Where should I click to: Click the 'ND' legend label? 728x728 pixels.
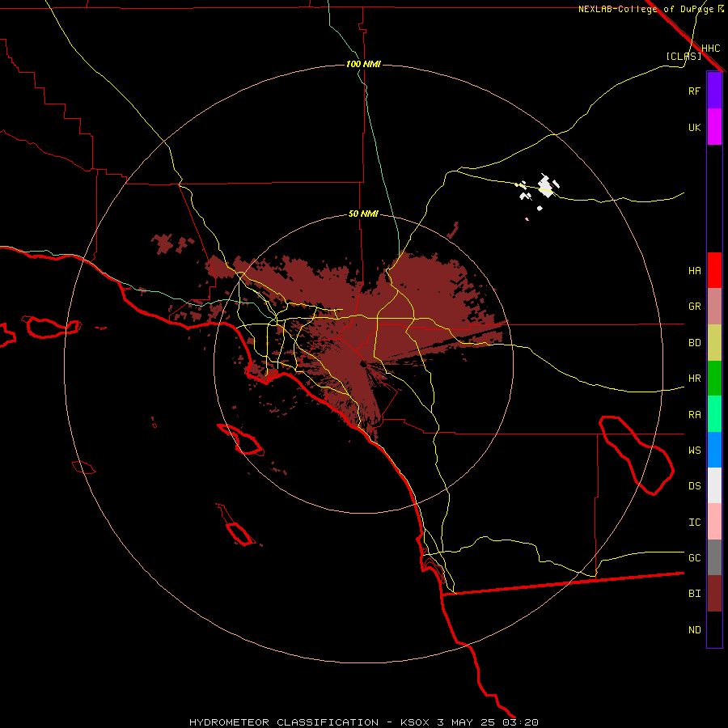[694, 630]
